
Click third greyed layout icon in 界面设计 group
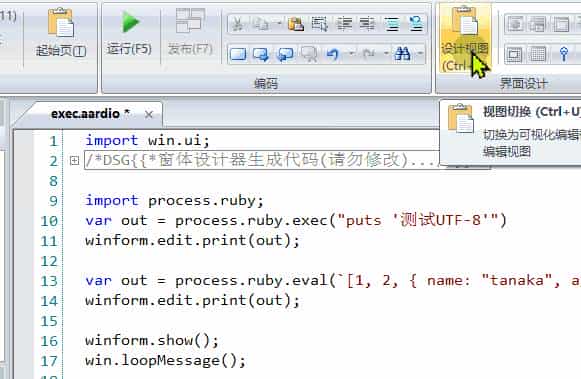561,24
